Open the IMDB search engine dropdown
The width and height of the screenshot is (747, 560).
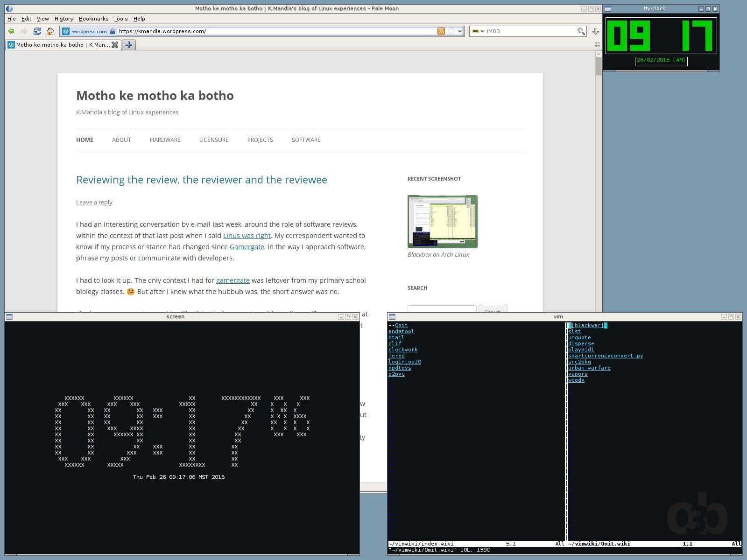[478, 31]
